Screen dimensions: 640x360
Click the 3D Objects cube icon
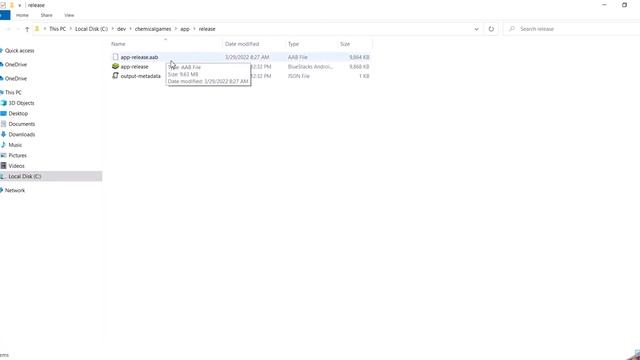click(4, 103)
